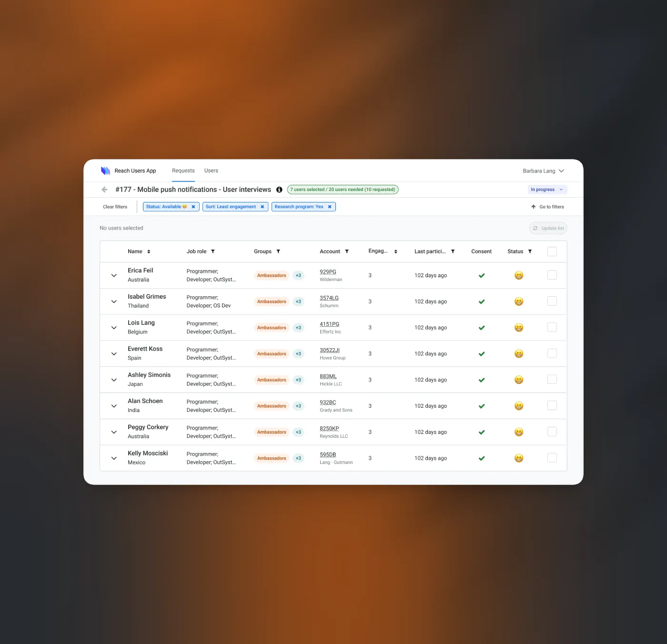Remove the Sort: Least engagement filter

pyautogui.click(x=262, y=207)
